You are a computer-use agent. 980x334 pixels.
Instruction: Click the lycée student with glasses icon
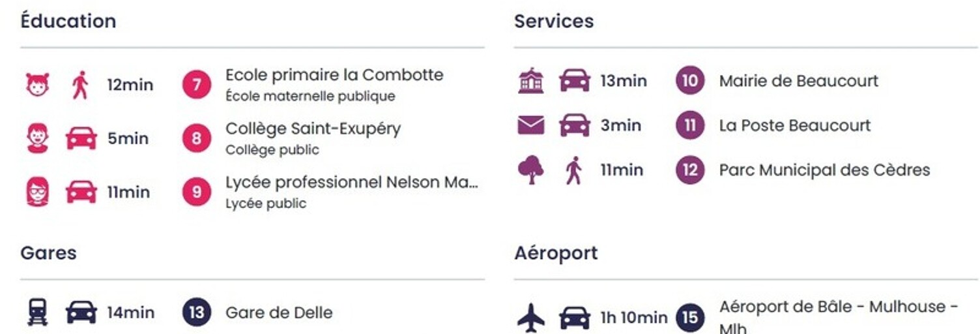[x=37, y=192]
